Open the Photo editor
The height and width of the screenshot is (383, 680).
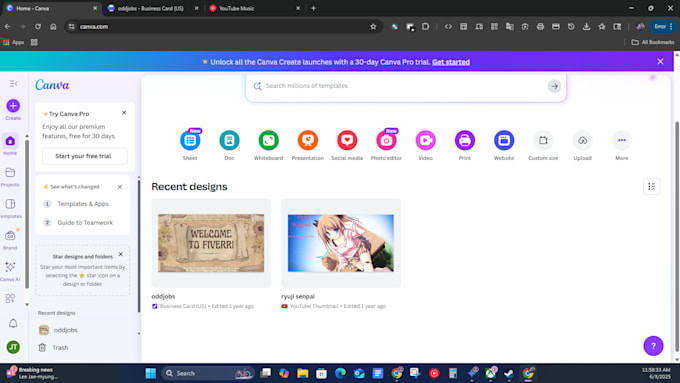386,141
